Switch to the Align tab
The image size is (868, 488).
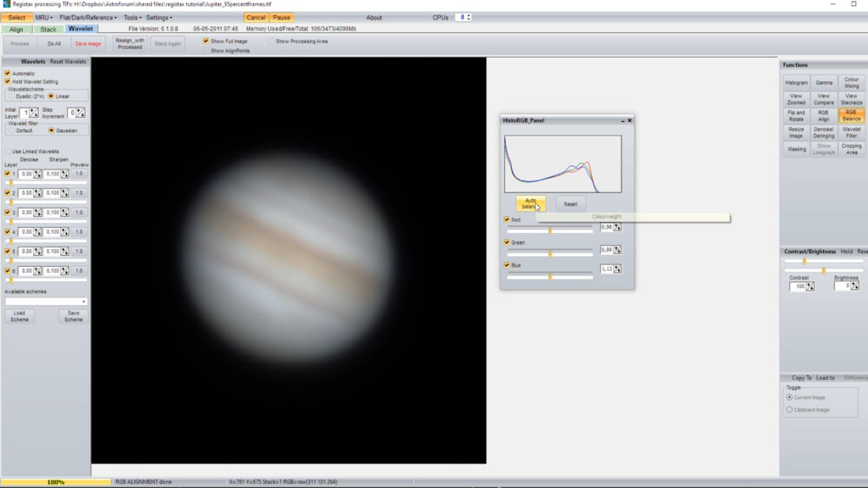click(x=16, y=29)
